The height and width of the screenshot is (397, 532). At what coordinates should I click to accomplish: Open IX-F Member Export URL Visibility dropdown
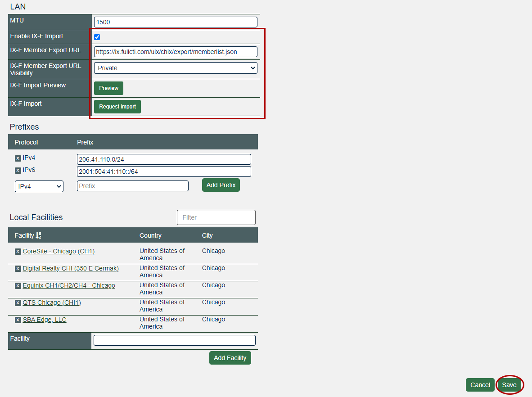pos(176,68)
